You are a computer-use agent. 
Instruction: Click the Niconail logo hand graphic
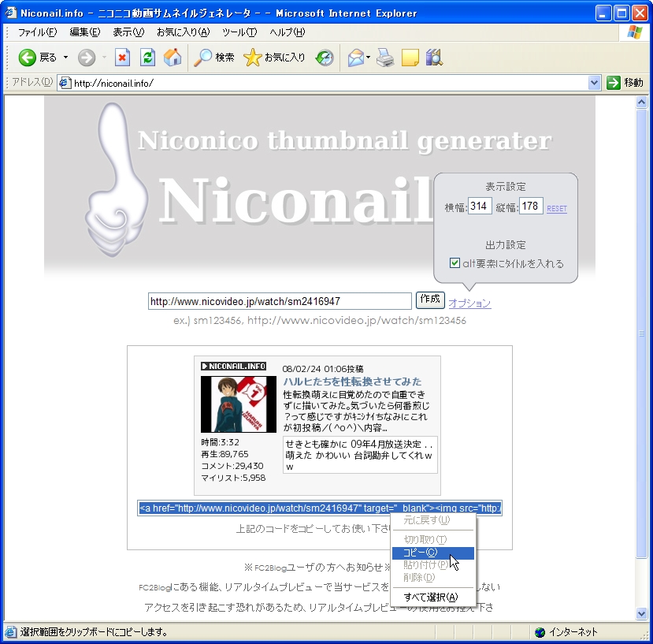tap(117, 180)
